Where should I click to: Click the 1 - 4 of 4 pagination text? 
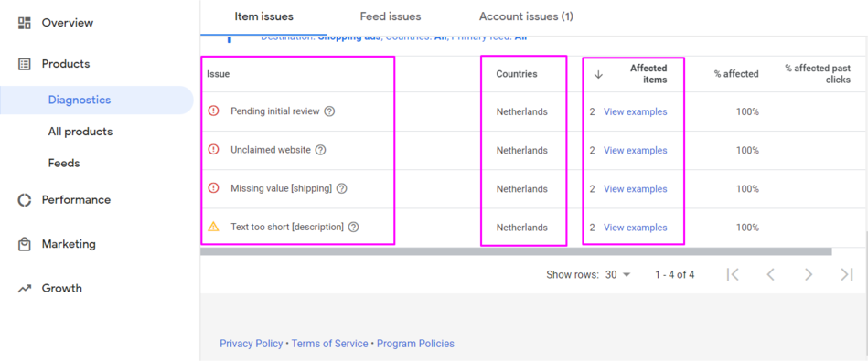[x=675, y=274]
